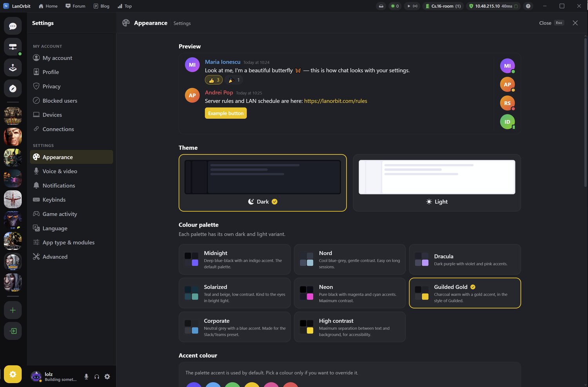Click the controller icon in title bar
The height and width of the screenshot is (387, 588).
tap(381, 6)
